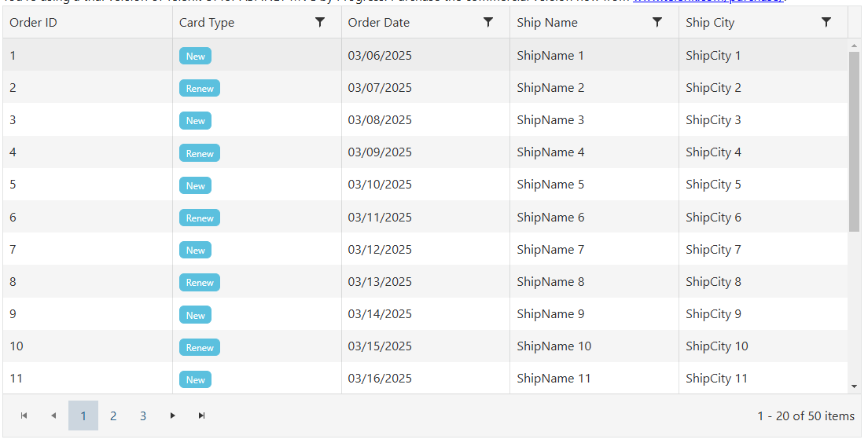Click the scrollbar down arrow
The width and height of the screenshot is (868, 443).
pos(855,386)
